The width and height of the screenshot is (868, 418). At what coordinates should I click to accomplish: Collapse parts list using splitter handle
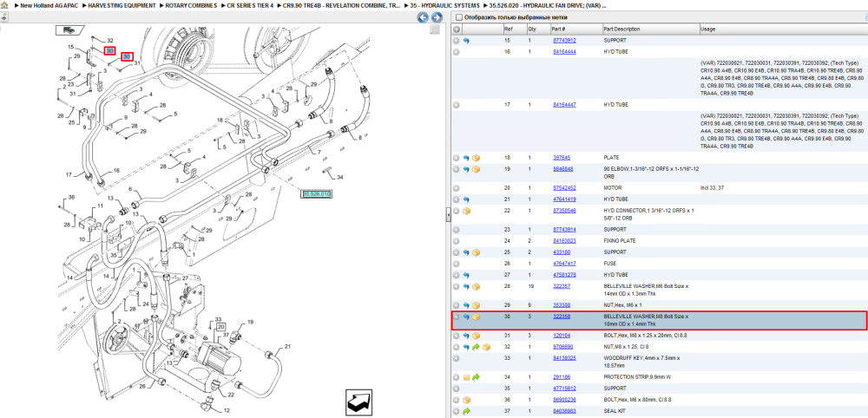tap(449, 216)
